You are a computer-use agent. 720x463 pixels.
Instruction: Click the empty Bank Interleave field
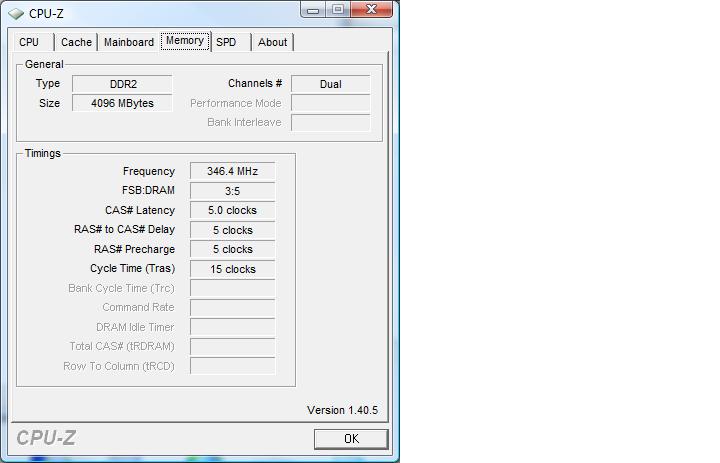click(331, 123)
